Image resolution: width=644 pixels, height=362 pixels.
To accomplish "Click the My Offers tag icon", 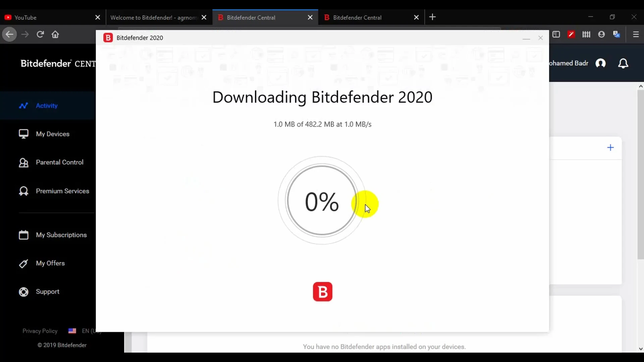I will [23, 264].
